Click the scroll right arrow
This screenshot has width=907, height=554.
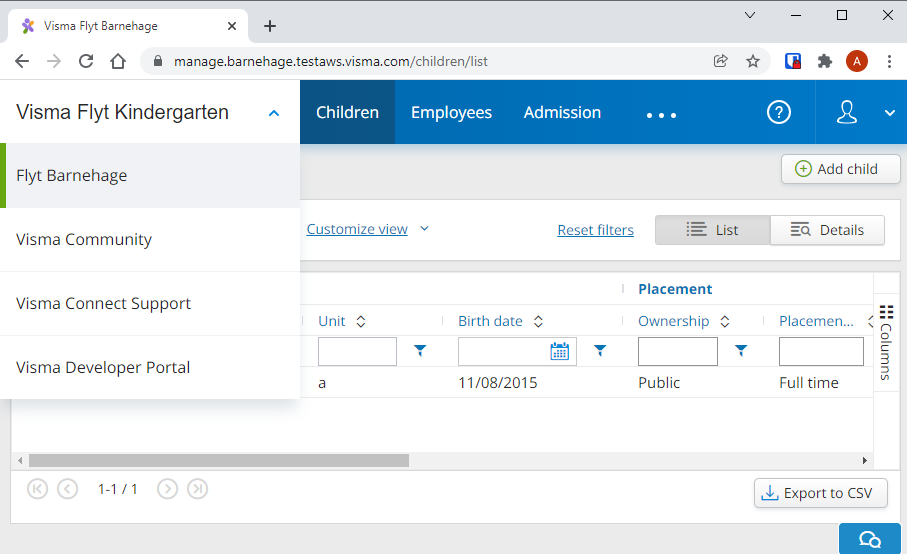coord(865,460)
